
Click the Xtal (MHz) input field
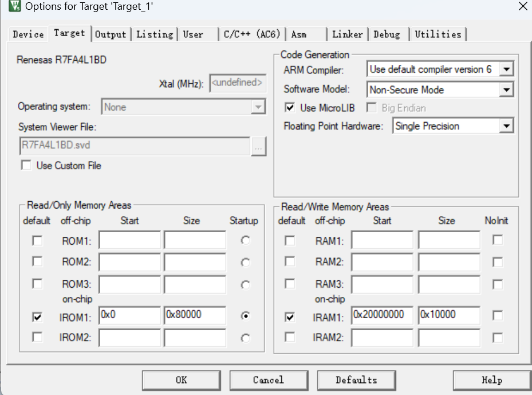(238, 83)
